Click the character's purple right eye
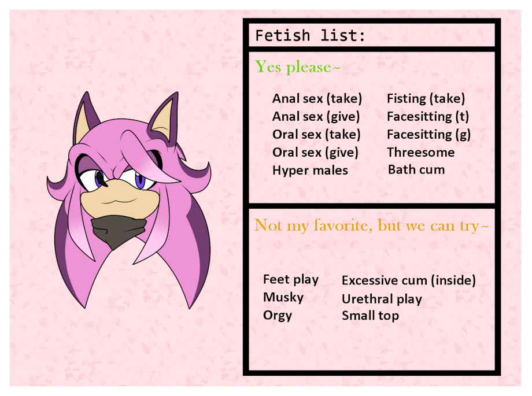 pyautogui.click(x=141, y=181)
